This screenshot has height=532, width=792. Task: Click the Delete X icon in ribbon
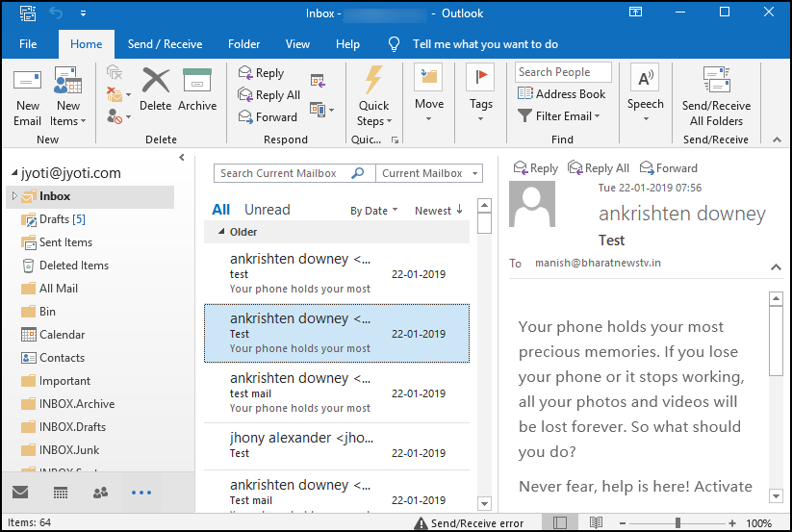pyautogui.click(x=155, y=81)
